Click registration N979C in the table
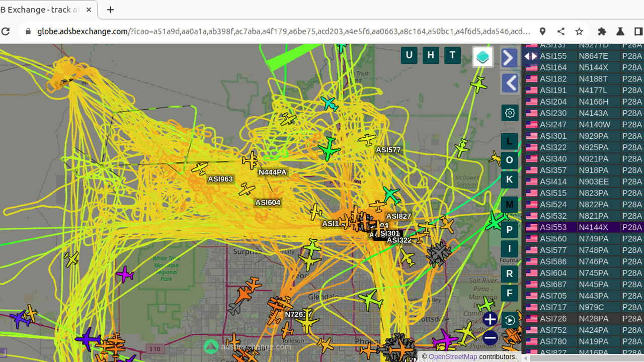The image size is (644, 362). (x=591, y=307)
